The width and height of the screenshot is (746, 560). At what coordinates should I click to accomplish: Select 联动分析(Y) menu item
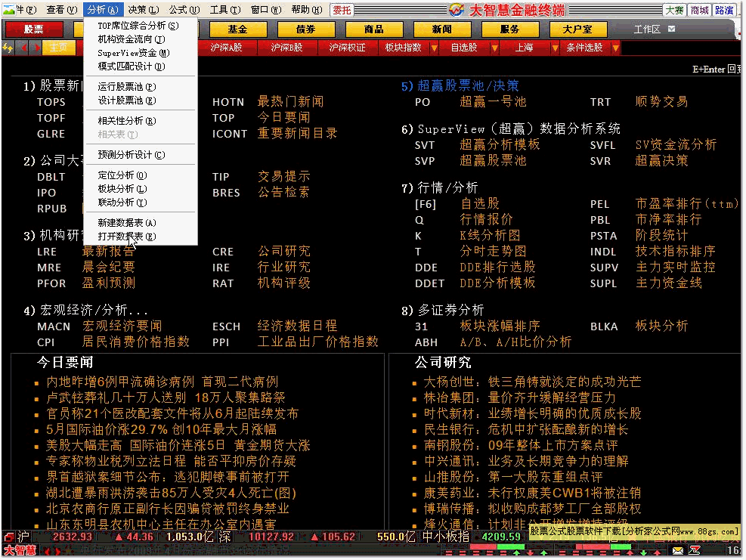point(141,203)
